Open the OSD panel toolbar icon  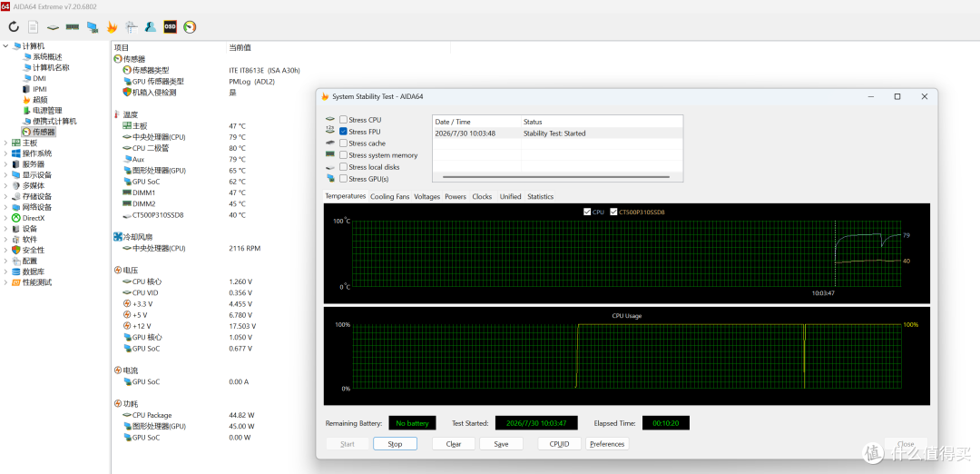click(170, 27)
